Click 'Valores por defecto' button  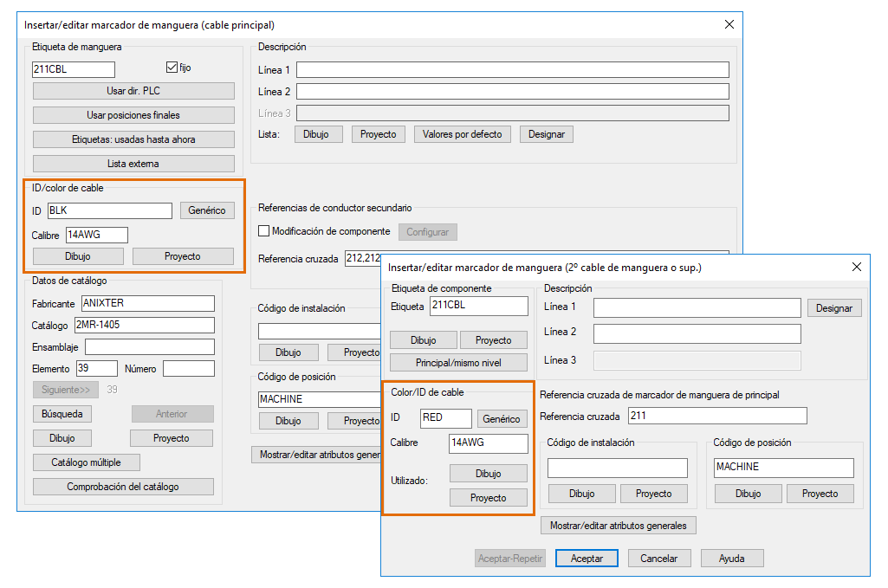click(462, 135)
